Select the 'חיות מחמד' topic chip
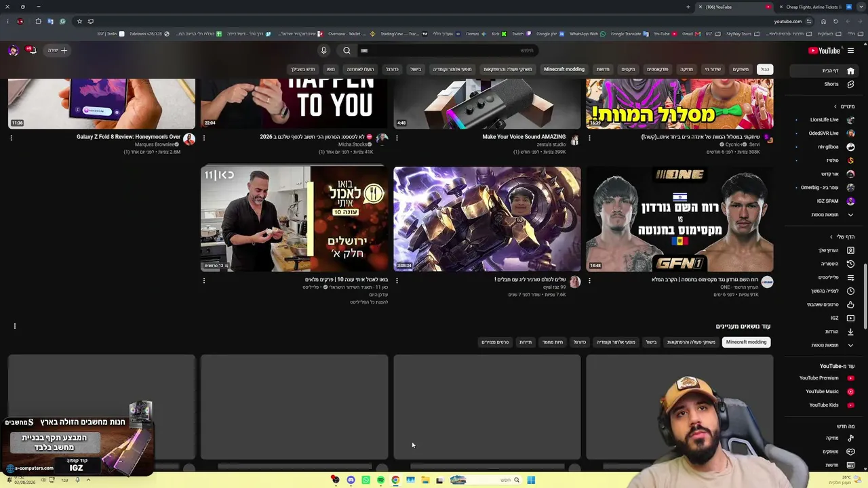Screen dimensions: 868x488 553,342
